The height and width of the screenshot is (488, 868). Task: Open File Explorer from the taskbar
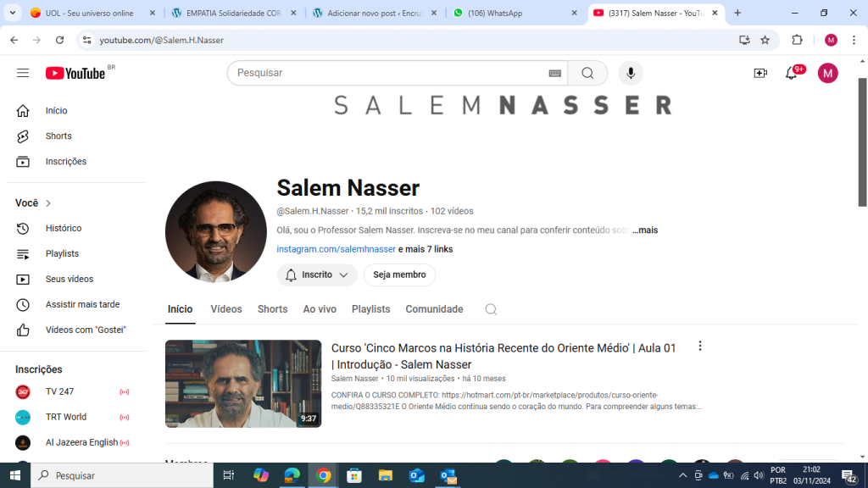386,475
